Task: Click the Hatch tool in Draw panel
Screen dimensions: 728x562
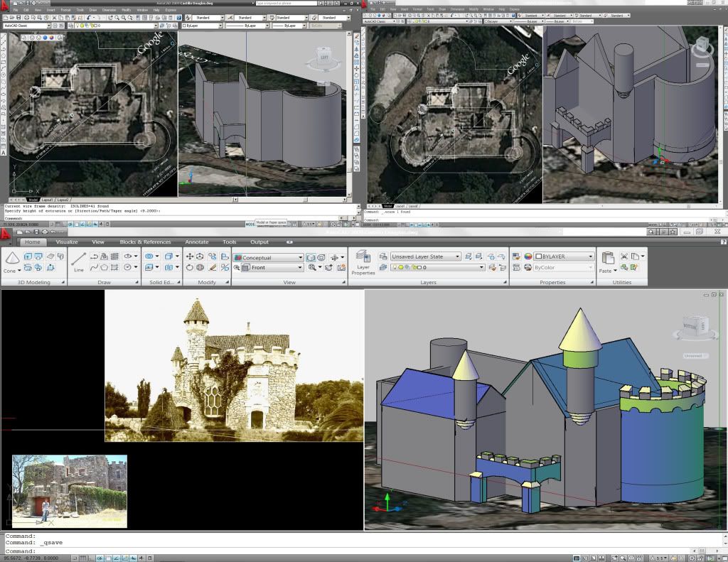Action: (x=114, y=256)
